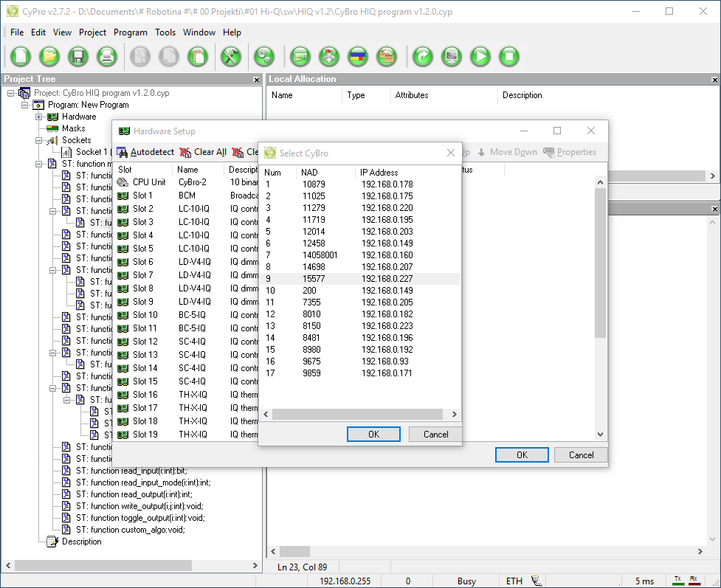Click the hammer and wrench build icon
Viewport: 721px width, 588px height.
click(231, 56)
